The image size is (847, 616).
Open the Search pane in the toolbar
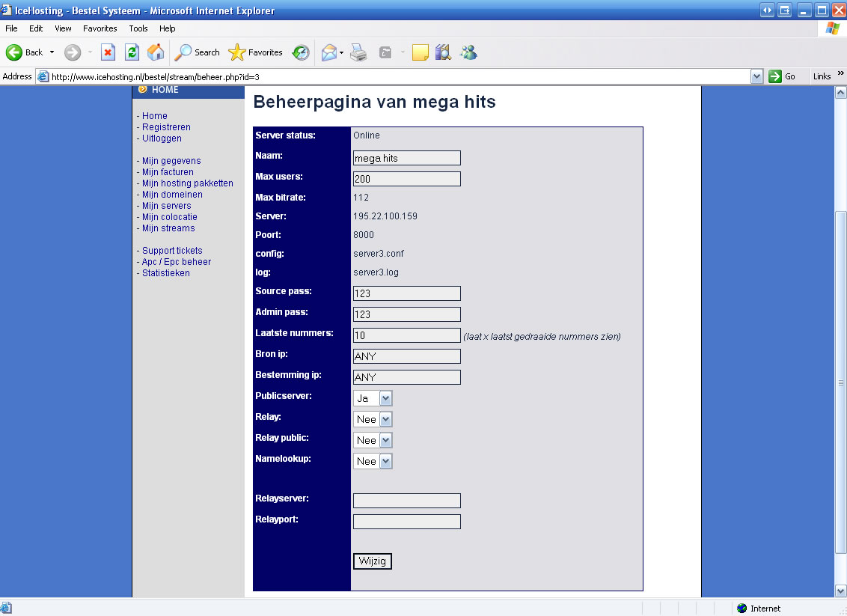point(198,52)
